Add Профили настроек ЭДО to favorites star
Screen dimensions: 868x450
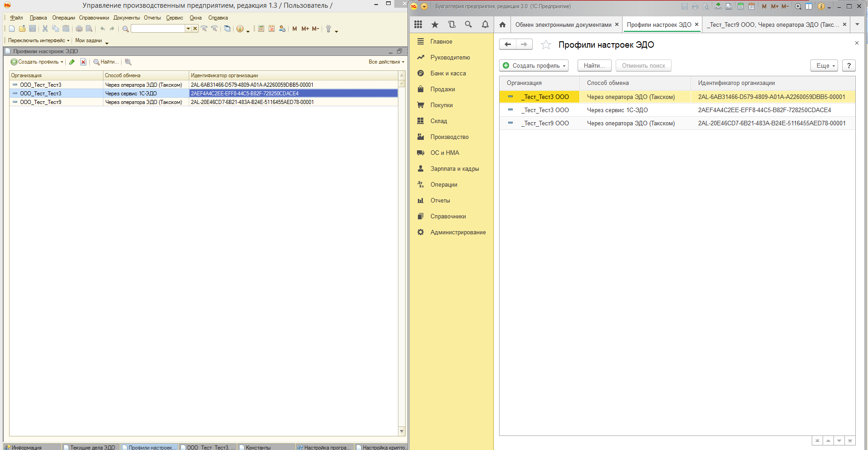pyautogui.click(x=546, y=45)
